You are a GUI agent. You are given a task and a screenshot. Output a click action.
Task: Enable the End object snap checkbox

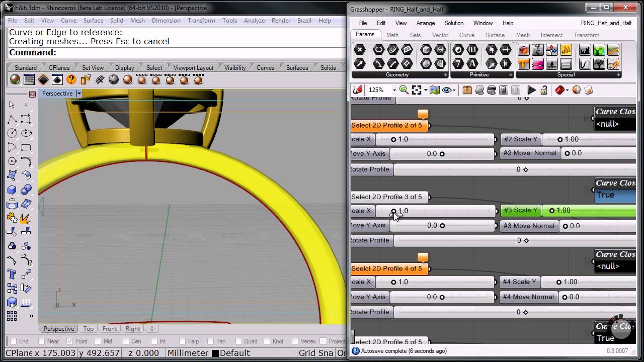[13, 341]
